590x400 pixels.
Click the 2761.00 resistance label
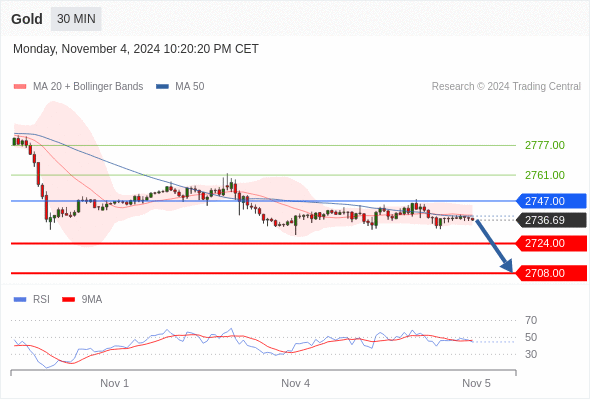tap(544, 175)
